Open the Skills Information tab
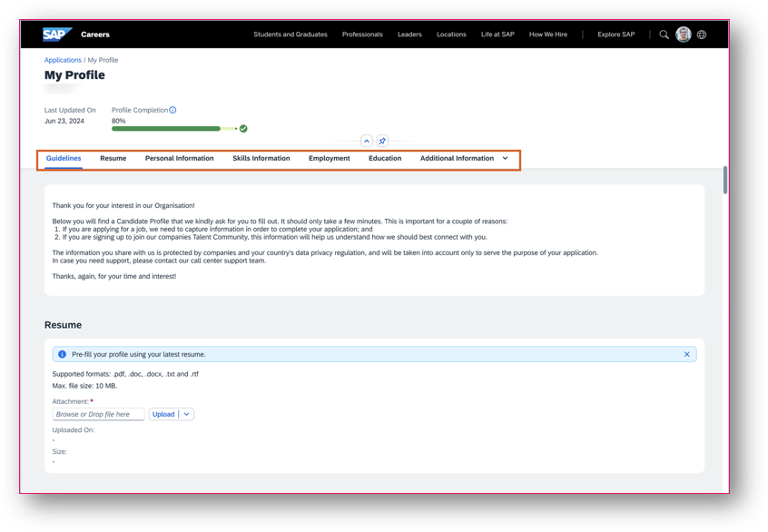This screenshot has width=768, height=532. 261,158
